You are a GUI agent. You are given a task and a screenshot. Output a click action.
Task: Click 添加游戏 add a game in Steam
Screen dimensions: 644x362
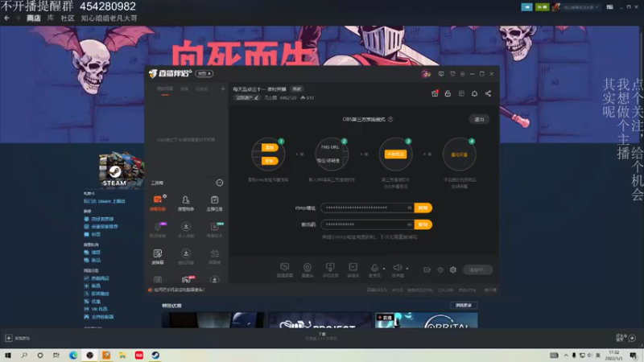point(17,338)
